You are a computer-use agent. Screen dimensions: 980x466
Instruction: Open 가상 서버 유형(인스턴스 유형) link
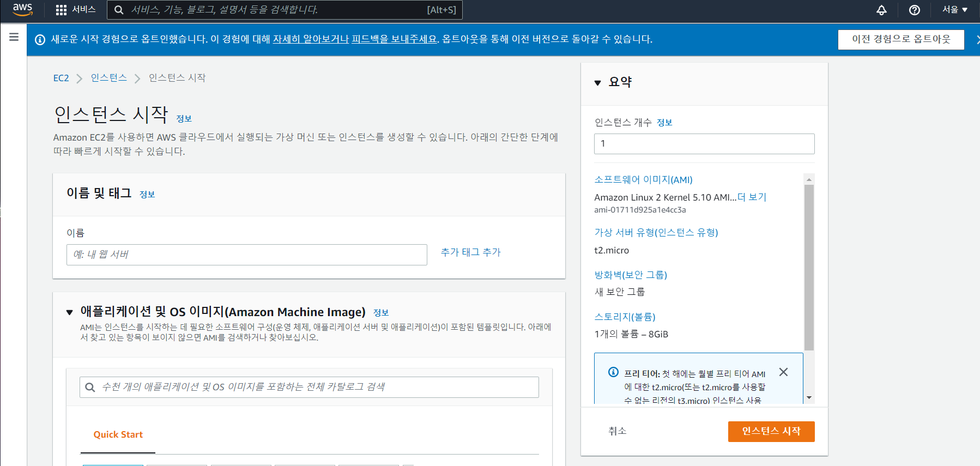tap(656, 233)
